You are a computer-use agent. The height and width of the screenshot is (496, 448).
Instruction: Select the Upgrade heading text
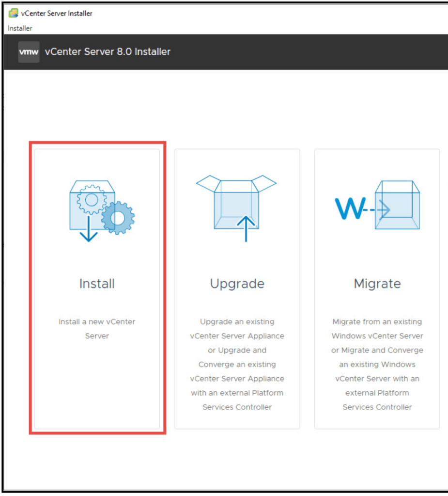point(237,284)
